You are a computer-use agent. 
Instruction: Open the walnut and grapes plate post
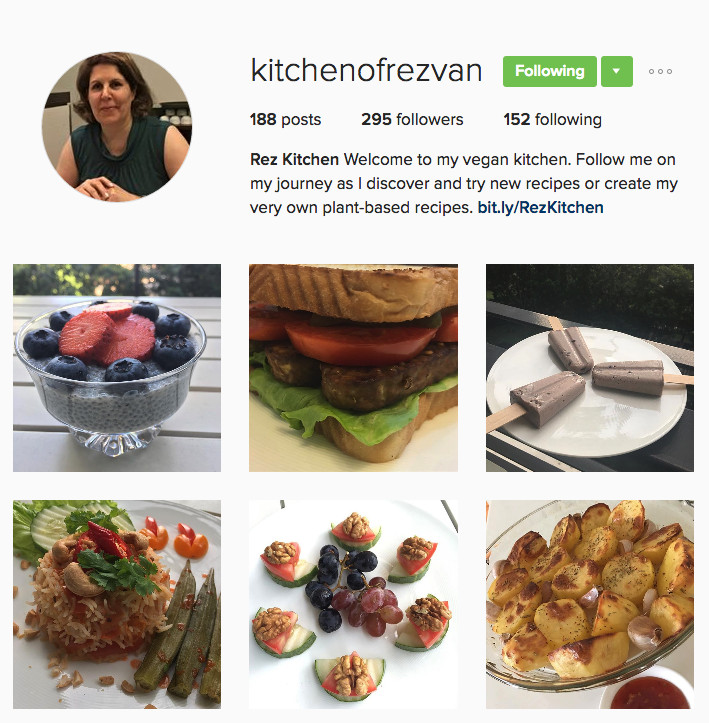(354, 604)
